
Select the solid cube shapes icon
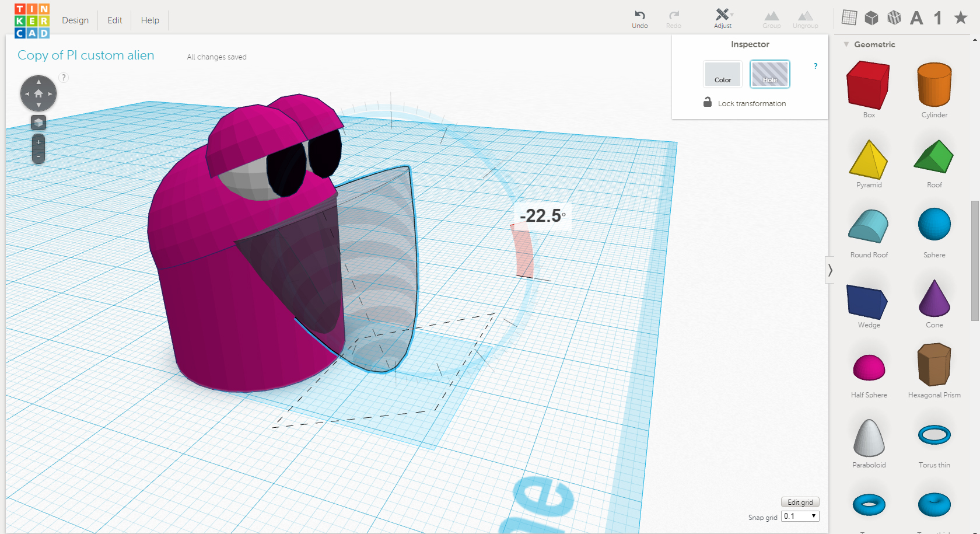click(871, 18)
